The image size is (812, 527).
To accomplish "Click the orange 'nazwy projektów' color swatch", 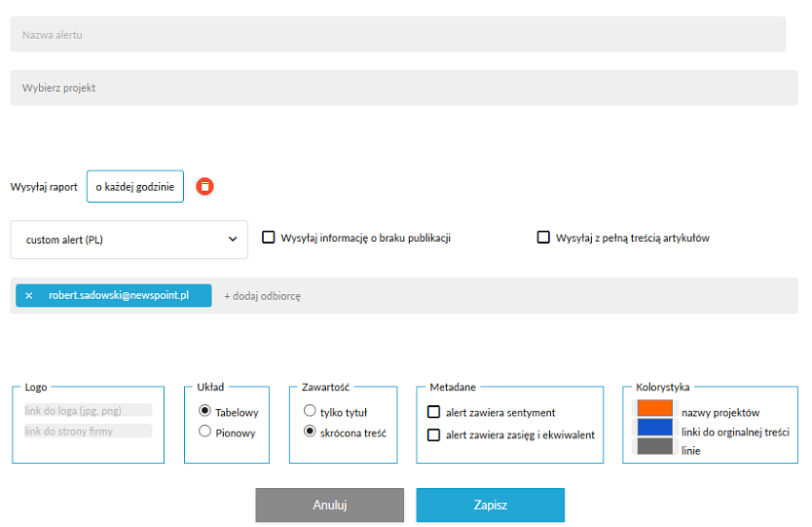I will (x=654, y=409).
